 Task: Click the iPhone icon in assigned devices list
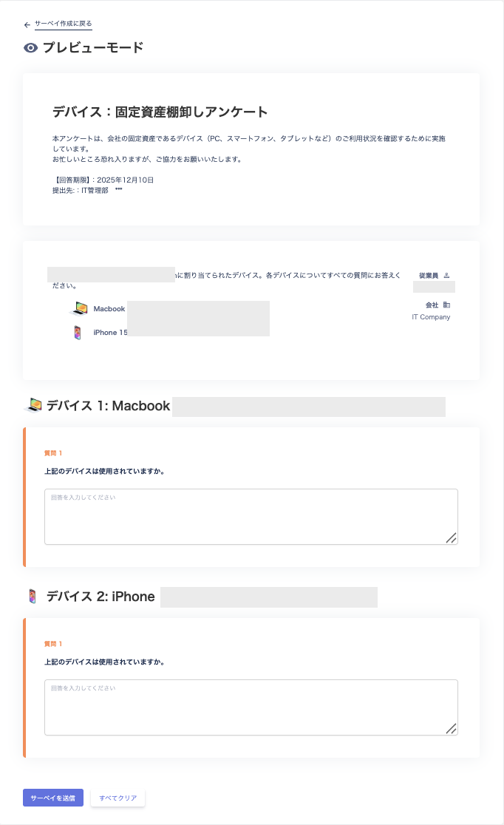tap(78, 333)
